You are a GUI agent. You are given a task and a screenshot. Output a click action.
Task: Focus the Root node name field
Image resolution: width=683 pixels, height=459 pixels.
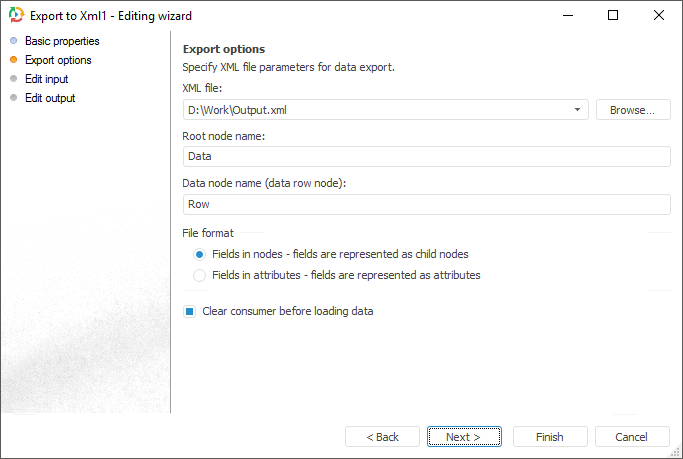click(x=425, y=156)
